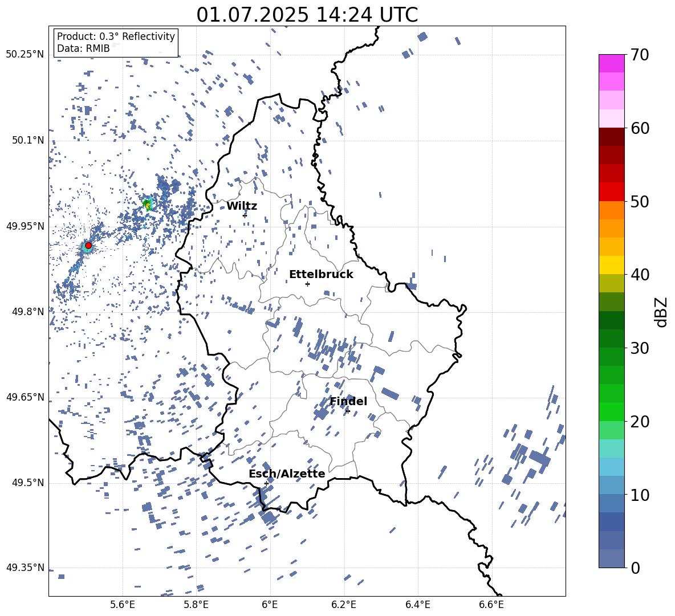Screen dimensions: 675x616
Task: Click the 20 tick label on colorbar
Action: [x=640, y=422]
